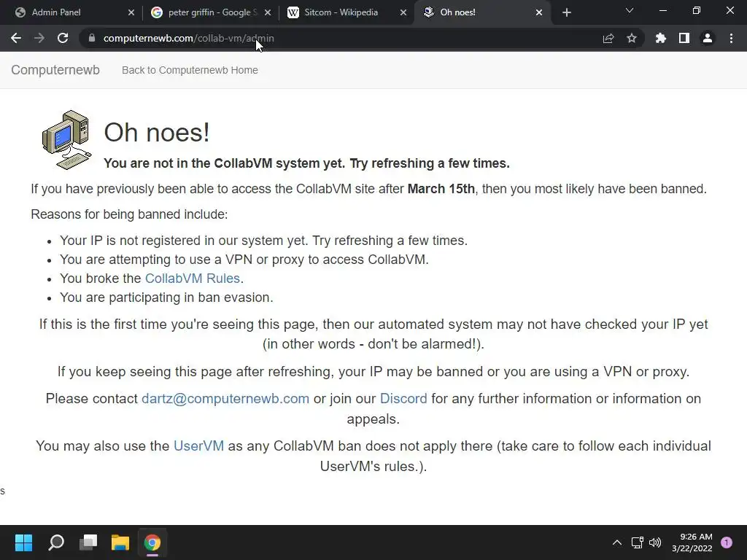
Task: Click the Chrome taskbar icon
Action: pyautogui.click(x=152, y=542)
